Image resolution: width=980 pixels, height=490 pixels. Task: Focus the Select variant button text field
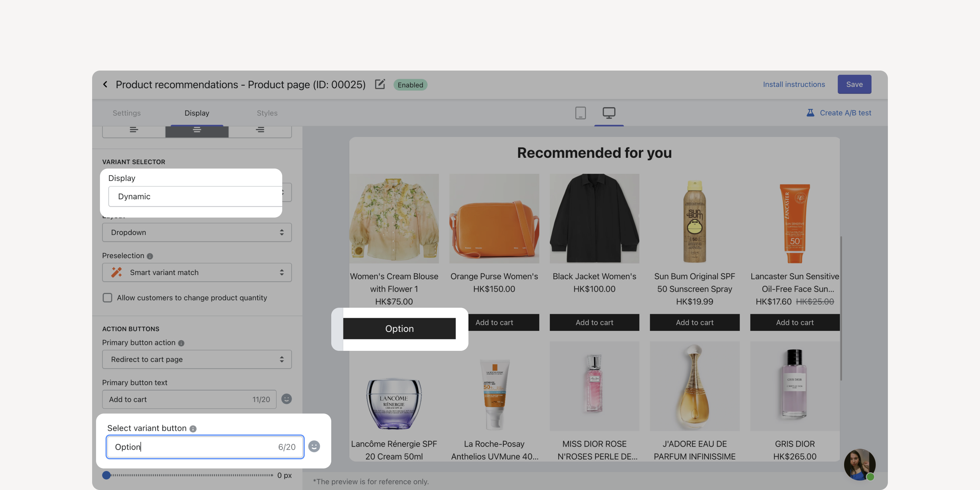click(x=205, y=447)
